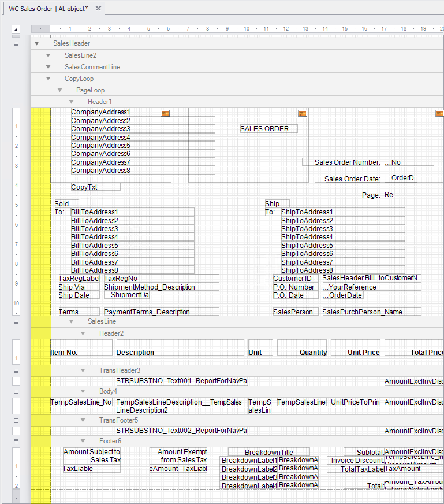444x504 pixels.
Task: Select the Page label
Action: tap(368, 195)
